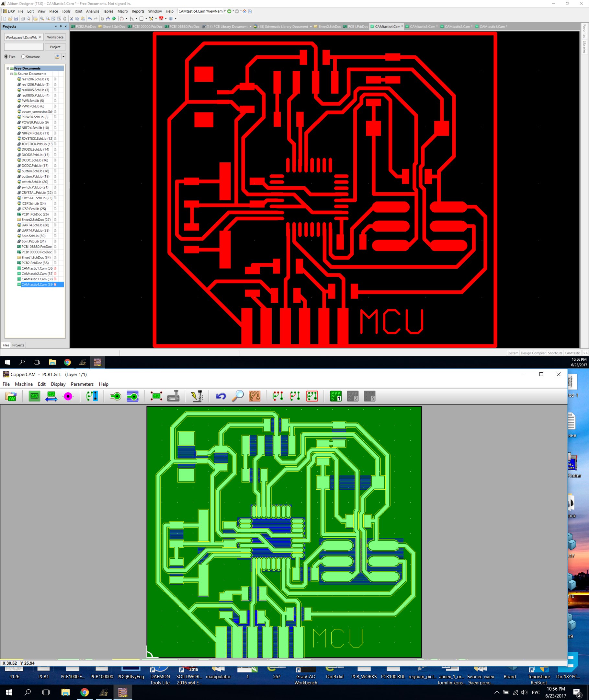Screen dimensions: 589x700
Task: Click the first red-green track selection icon
Action: point(278,396)
